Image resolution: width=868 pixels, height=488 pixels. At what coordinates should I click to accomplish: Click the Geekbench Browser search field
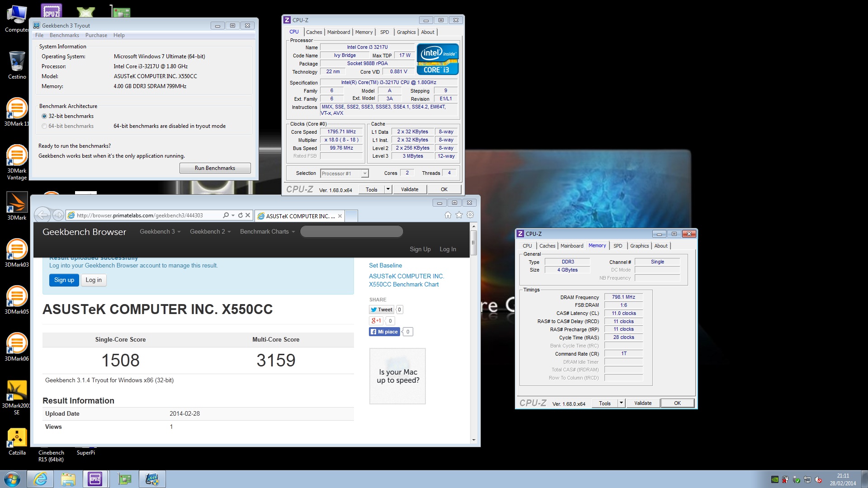(352, 231)
